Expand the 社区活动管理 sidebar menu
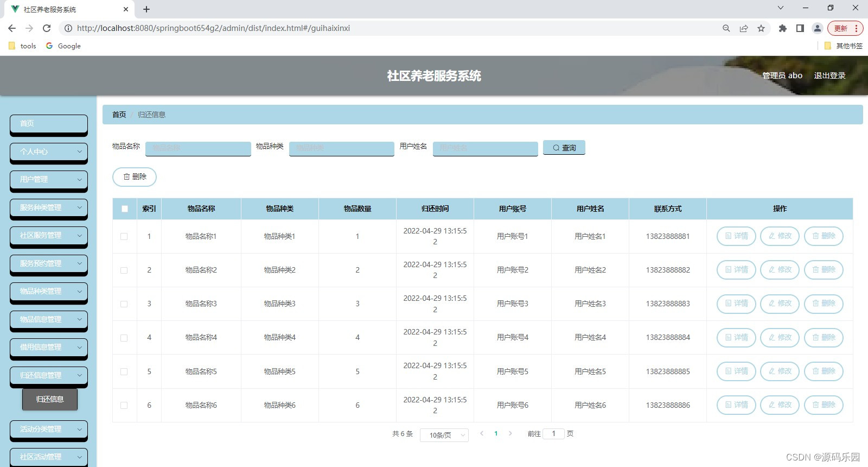 [x=49, y=457]
